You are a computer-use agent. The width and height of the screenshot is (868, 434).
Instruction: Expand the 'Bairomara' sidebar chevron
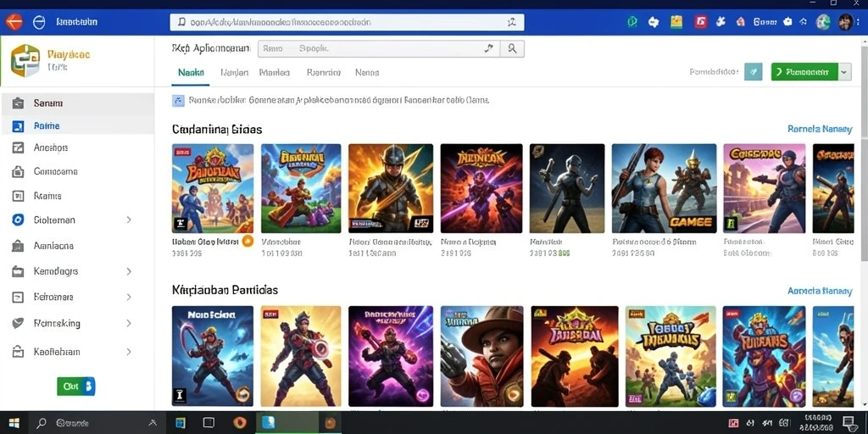pos(129,298)
